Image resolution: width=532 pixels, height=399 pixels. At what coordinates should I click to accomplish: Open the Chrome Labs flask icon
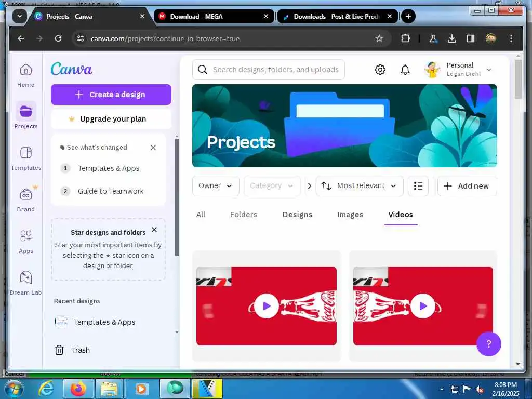click(x=433, y=38)
